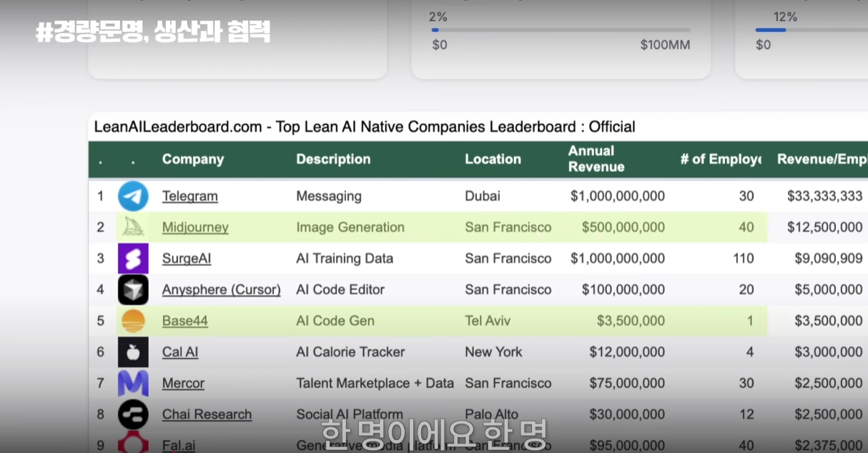Select the 'Image Generation' description cell
Viewport: 868px width, 453px height.
coord(350,228)
